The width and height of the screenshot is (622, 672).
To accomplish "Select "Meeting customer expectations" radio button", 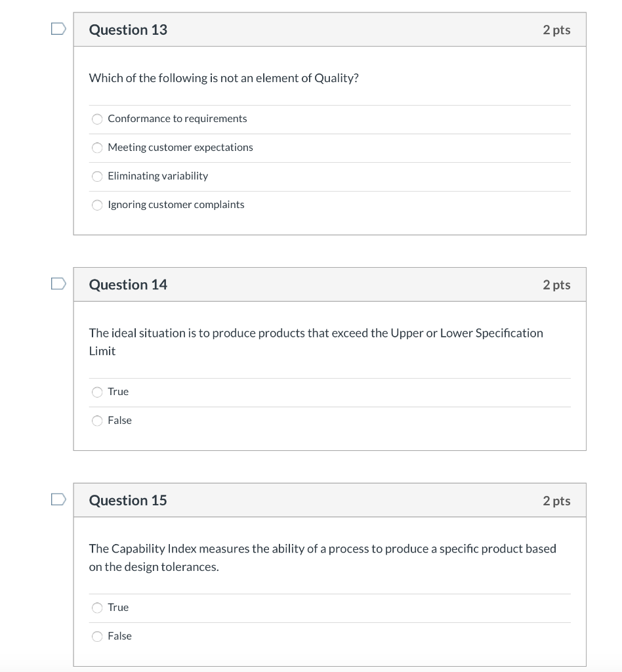I will click(96, 148).
